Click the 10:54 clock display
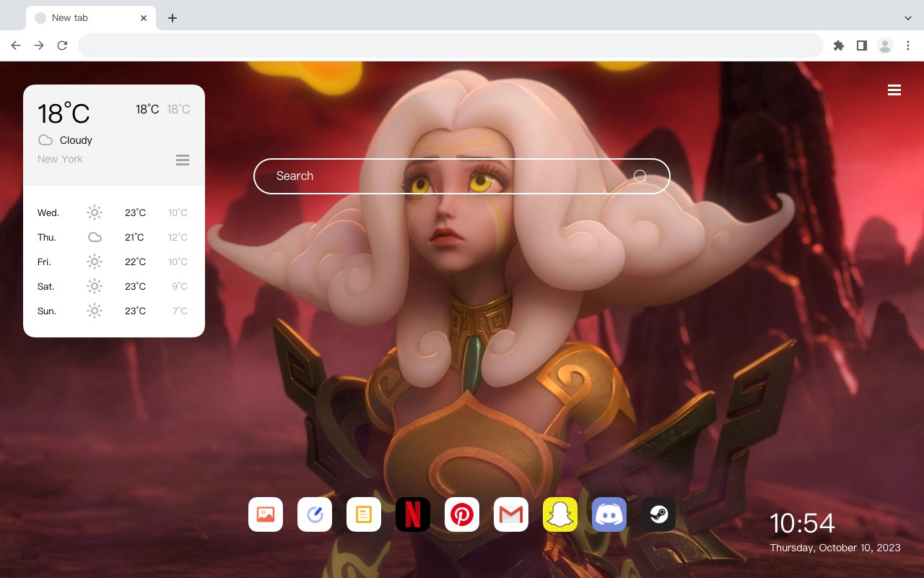The image size is (924, 578). 802,523
